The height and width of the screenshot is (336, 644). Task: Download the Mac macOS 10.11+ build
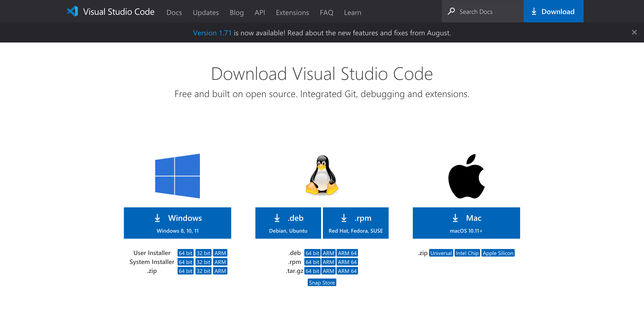point(466,223)
